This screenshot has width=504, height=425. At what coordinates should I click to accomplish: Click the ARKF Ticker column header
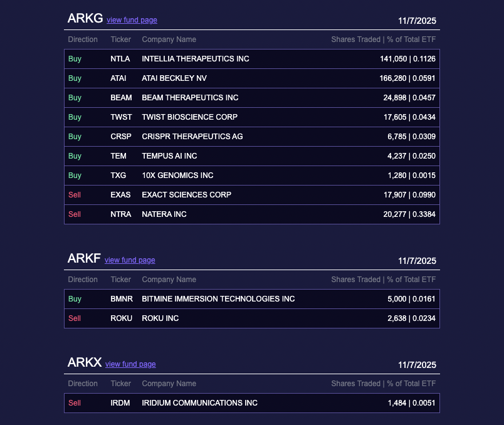(x=121, y=280)
